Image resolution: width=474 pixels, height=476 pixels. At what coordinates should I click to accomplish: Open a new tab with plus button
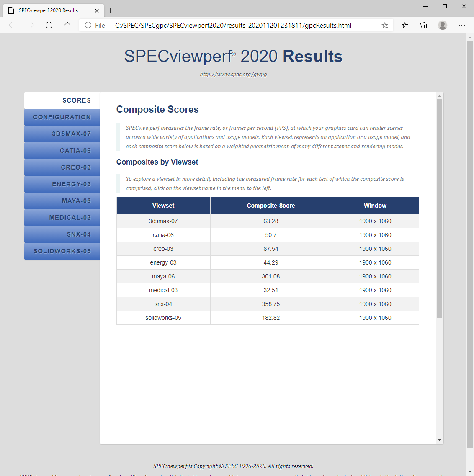[110, 10]
